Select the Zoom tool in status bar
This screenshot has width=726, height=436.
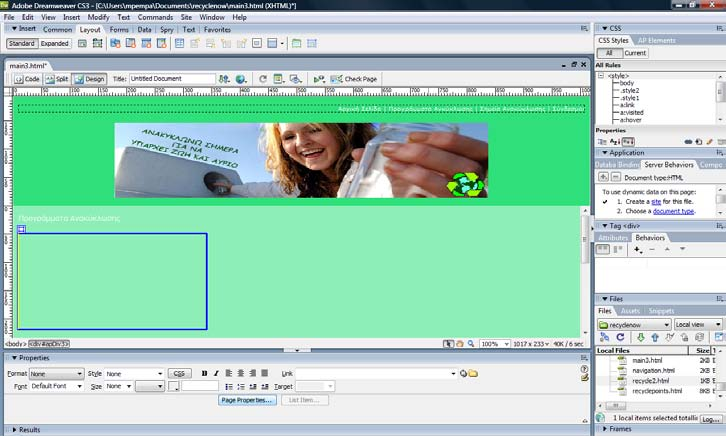[471, 344]
